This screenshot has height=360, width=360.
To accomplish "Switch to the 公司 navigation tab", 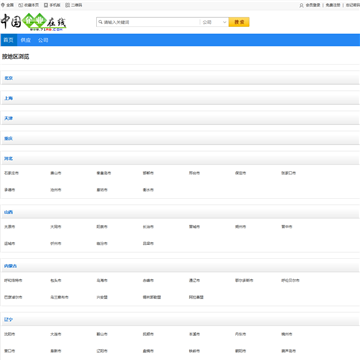I will pyautogui.click(x=43, y=40).
